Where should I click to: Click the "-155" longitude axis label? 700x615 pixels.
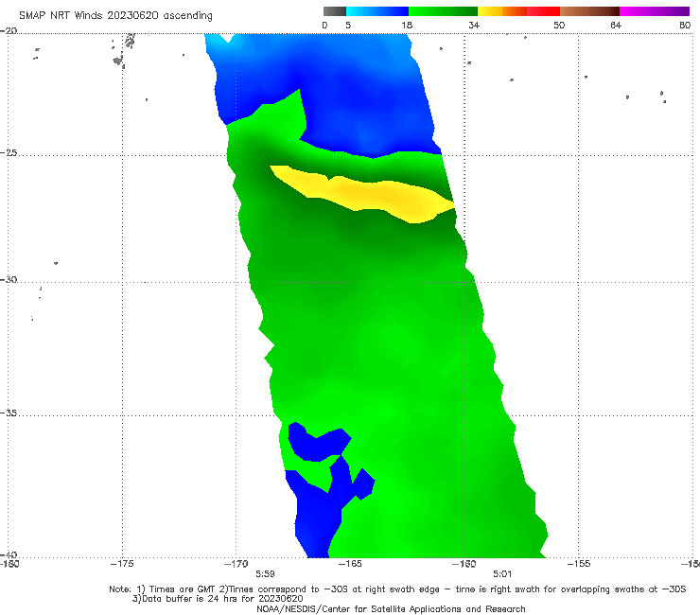tap(579, 564)
